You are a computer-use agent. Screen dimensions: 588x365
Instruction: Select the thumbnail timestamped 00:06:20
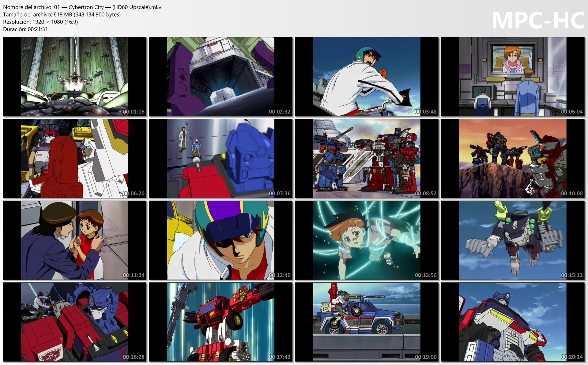tap(75, 158)
